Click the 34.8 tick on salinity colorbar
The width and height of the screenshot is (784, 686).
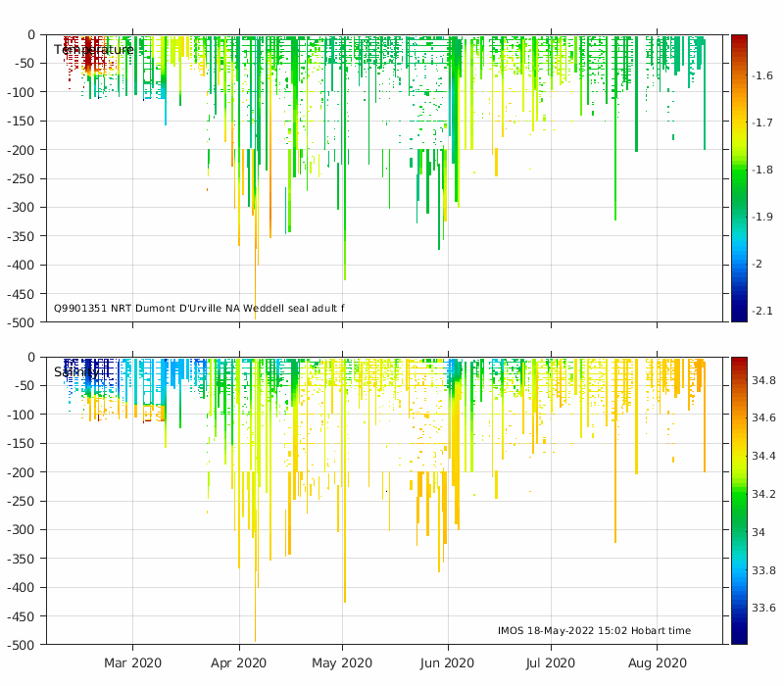[x=763, y=380]
